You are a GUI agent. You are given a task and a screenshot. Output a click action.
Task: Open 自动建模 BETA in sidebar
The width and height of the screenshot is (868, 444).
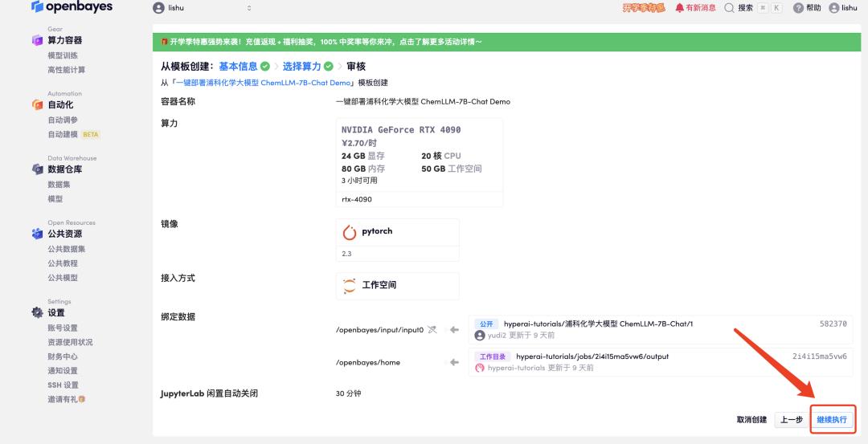[x=73, y=134]
